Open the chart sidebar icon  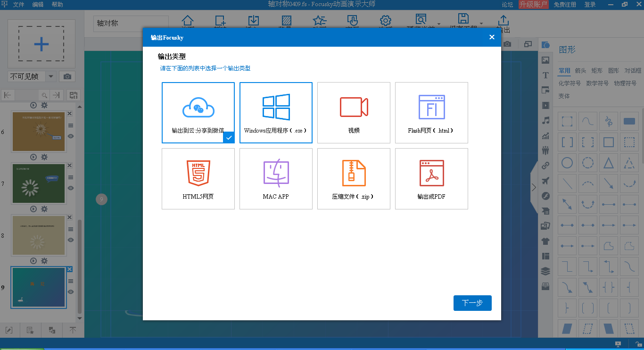coord(545,135)
